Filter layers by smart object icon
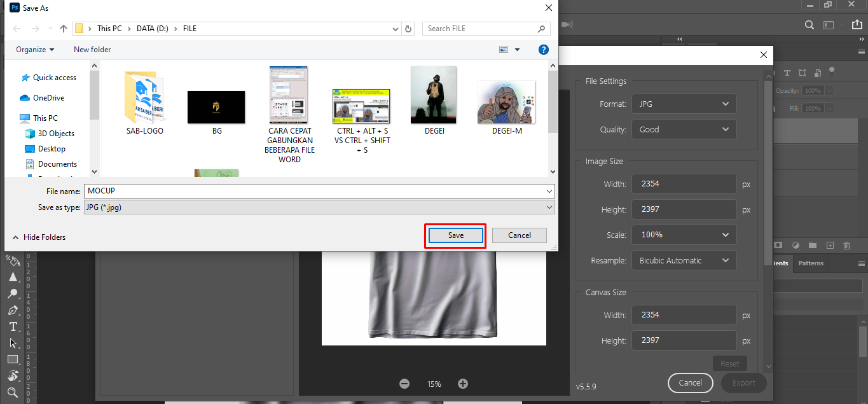 (817, 73)
